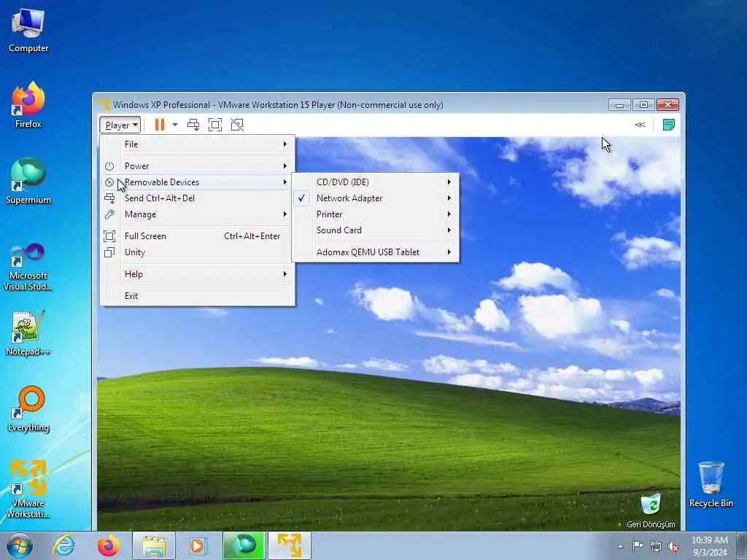Switch to VMware Player taskbar button
Viewport: 747px width, 560px height.
click(x=289, y=545)
